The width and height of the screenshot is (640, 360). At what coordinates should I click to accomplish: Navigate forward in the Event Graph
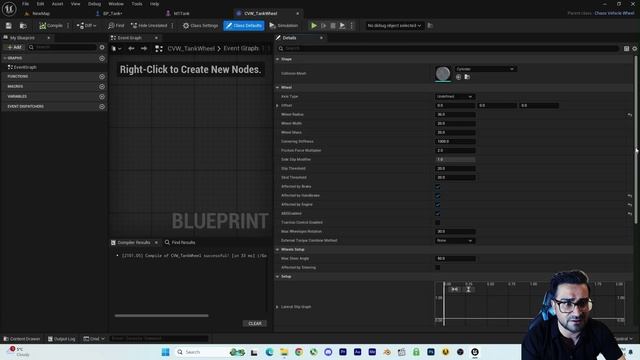[x=144, y=49]
